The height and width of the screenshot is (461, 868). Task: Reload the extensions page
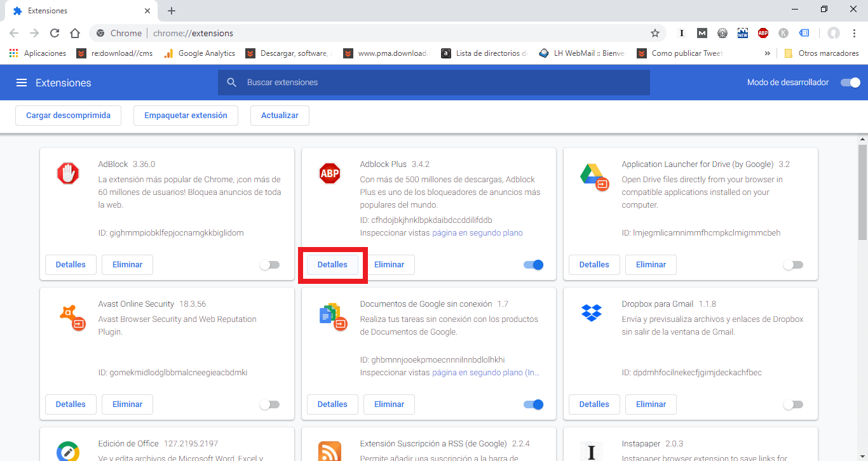click(x=55, y=33)
